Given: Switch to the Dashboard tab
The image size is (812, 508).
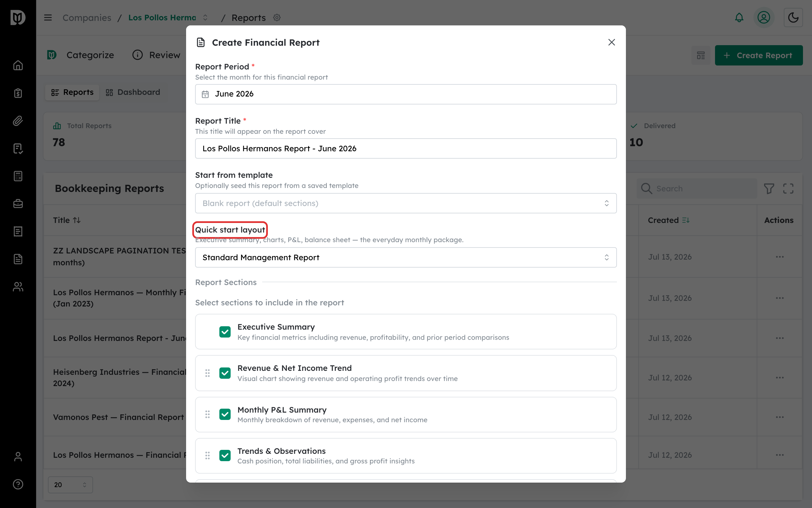Looking at the screenshot, I should click(x=133, y=92).
